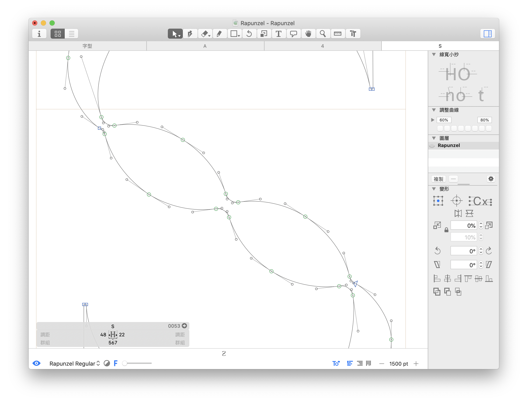
Task: Click the rotation angle input field
Action: pyautogui.click(x=463, y=251)
